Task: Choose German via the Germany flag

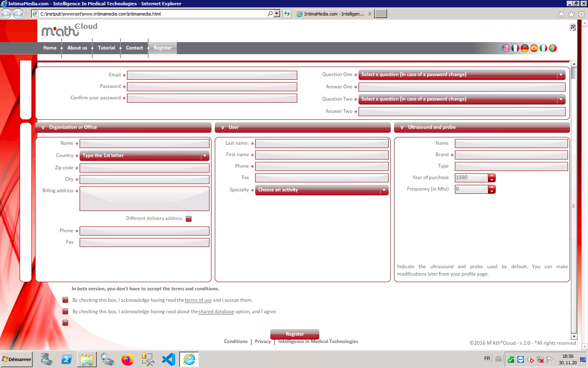Action: [x=525, y=48]
